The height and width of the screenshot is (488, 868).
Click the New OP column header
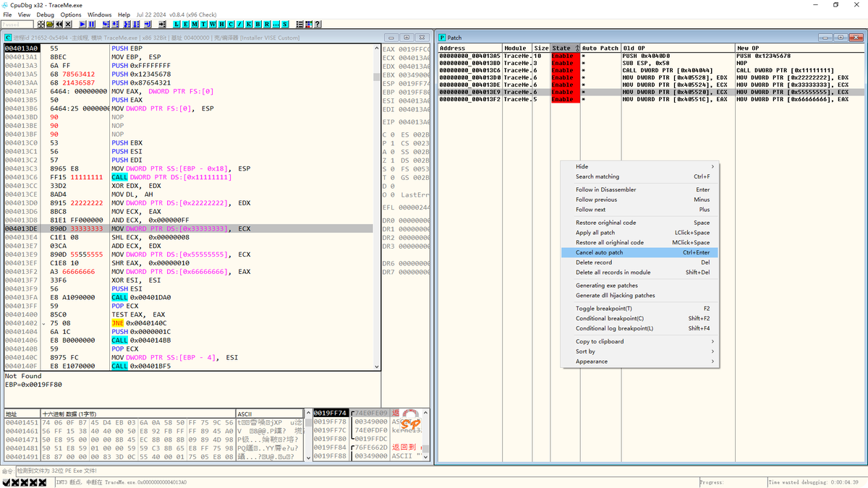click(x=799, y=48)
